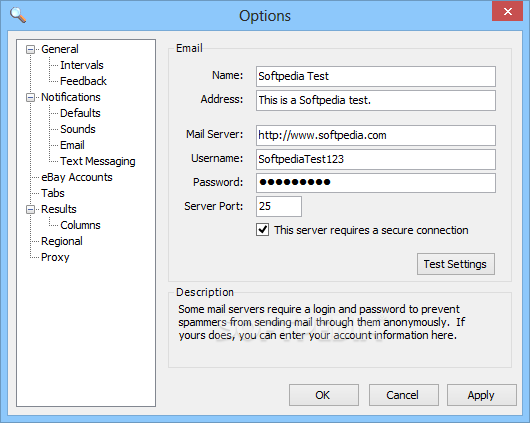Open the eBay Accounts settings page
This screenshot has width=530, height=423.
coord(77,177)
